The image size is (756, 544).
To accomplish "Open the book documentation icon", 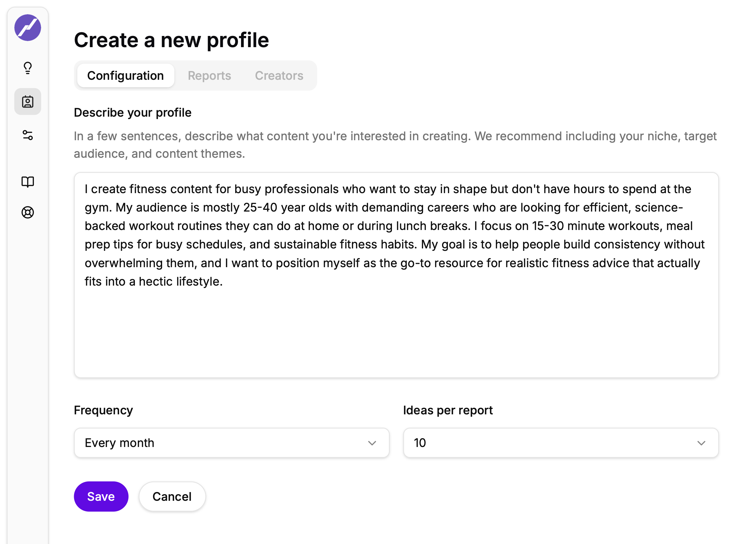I will point(28,182).
